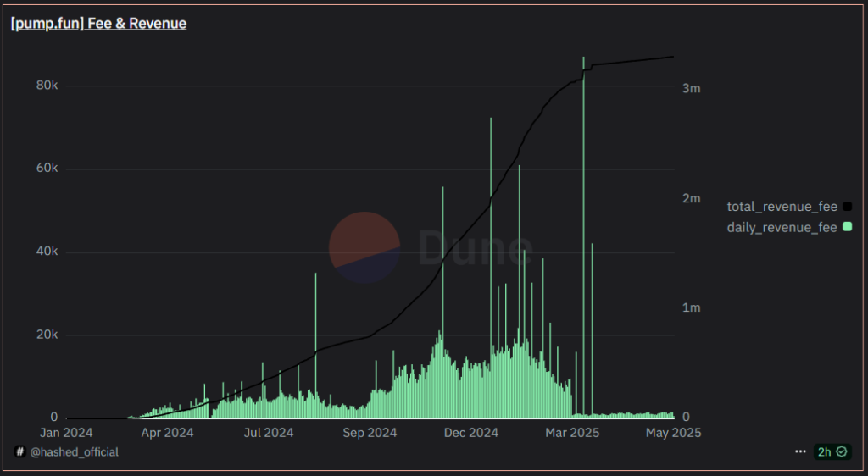Screen dimensions: 868x476
Task: Visit the @hashed_official author profile
Action: point(74,452)
